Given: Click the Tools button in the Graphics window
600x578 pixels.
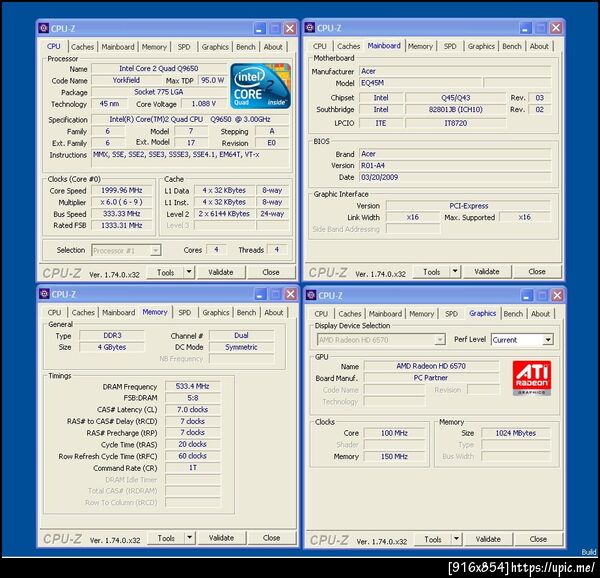Looking at the screenshot, I should tap(433, 539).
